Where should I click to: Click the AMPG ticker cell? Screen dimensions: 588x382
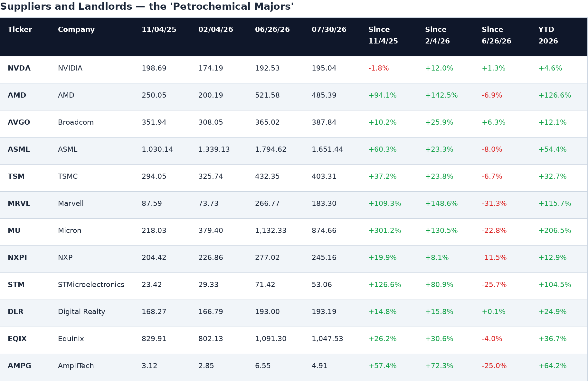19,366
